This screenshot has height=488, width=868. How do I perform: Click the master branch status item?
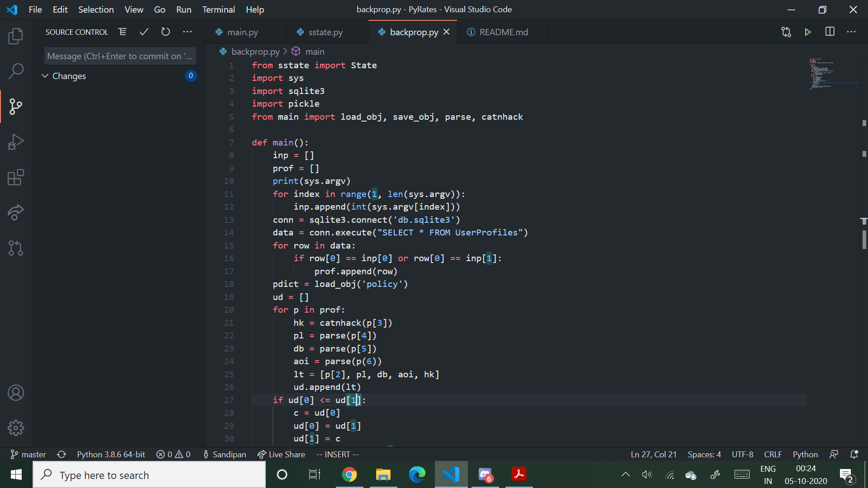tap(28, 454)
